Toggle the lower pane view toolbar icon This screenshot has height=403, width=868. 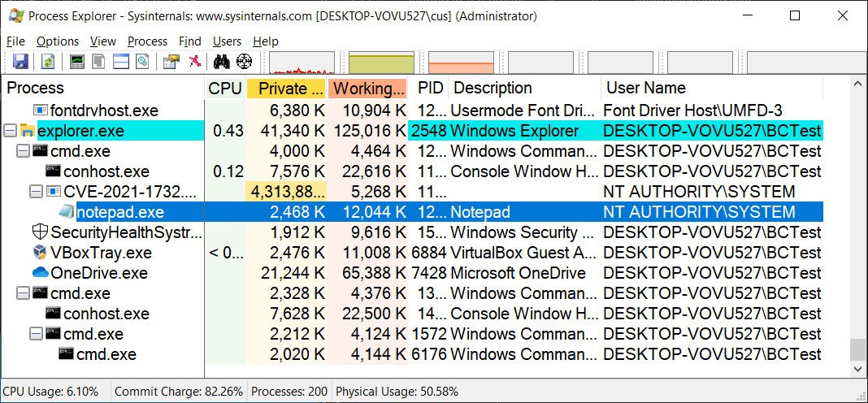pos(121,62)
